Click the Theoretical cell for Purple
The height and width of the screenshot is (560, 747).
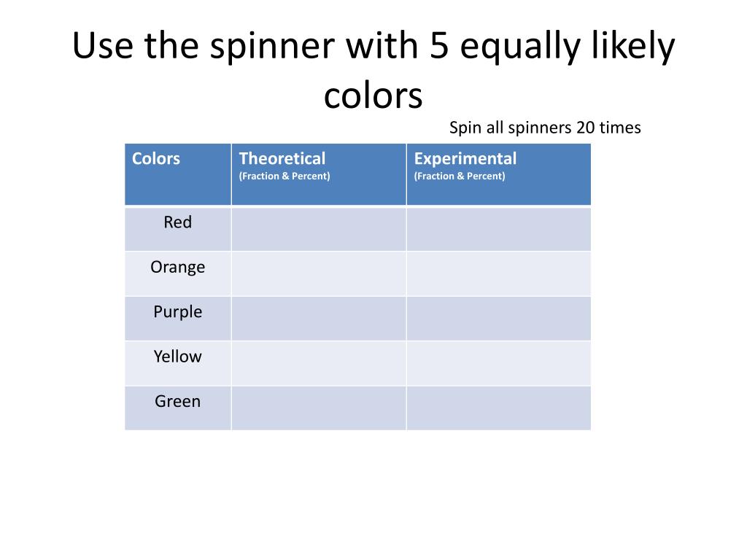[x=319, y=319]
